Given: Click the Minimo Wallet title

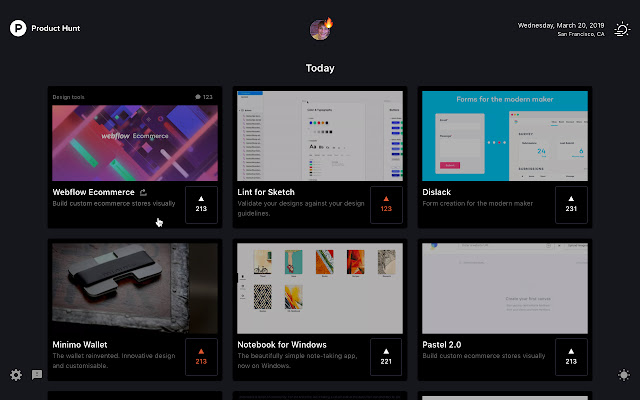Looking at the screenshot, I should click(80, 345).
